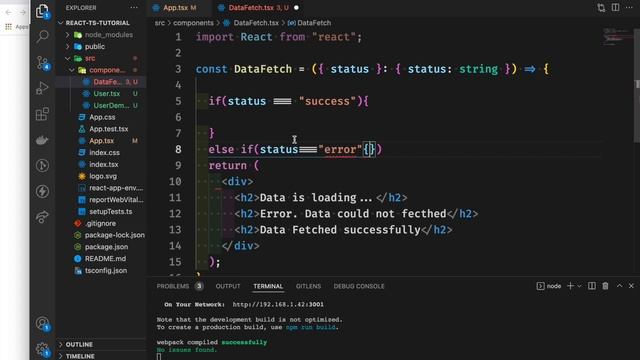This screenshot has height=360, width=640.
Task: Open App.css in the explorer
Action: coord(101,117)
